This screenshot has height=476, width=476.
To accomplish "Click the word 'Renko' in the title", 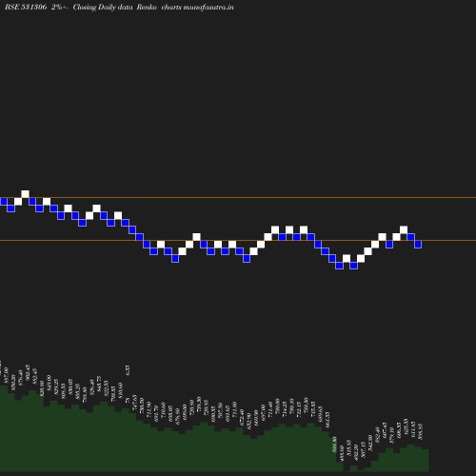I will click(147, 8).
